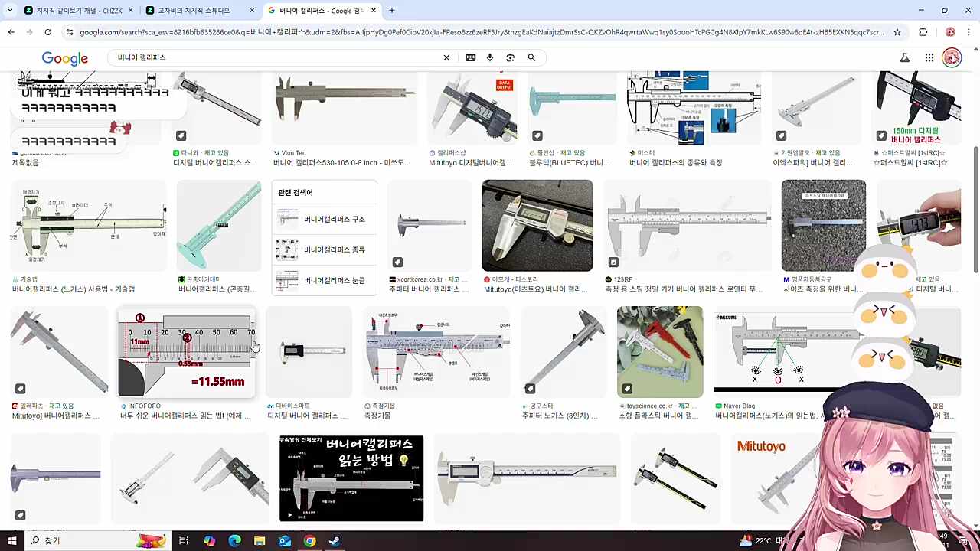Open Search Labs flask icon

coord(905,58)
